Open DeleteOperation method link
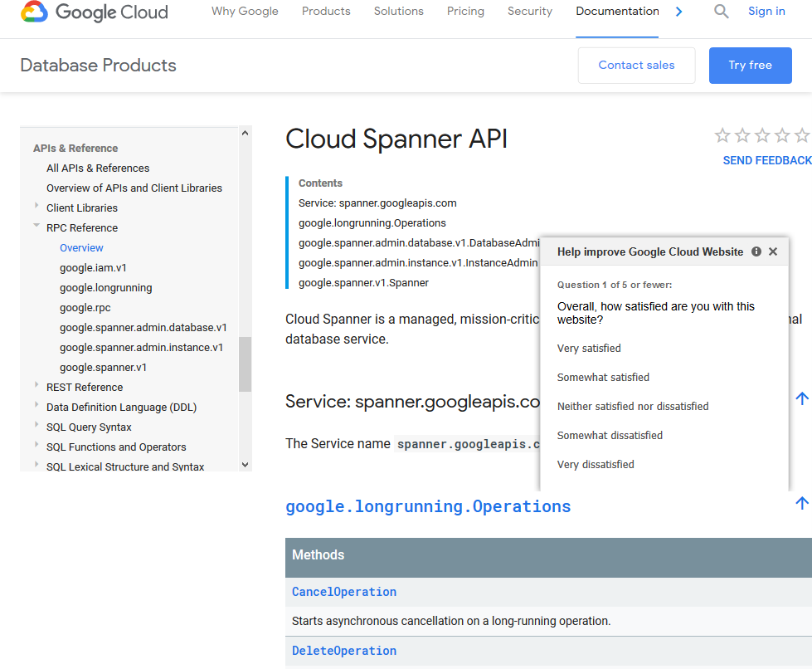 pyautogui.click(x=344, y=651)
